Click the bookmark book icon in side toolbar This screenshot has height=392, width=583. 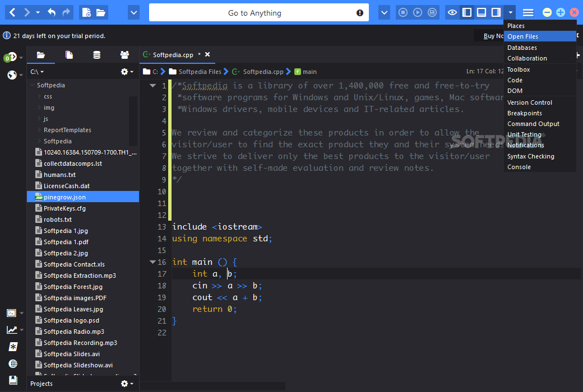(x=13, y=380)
